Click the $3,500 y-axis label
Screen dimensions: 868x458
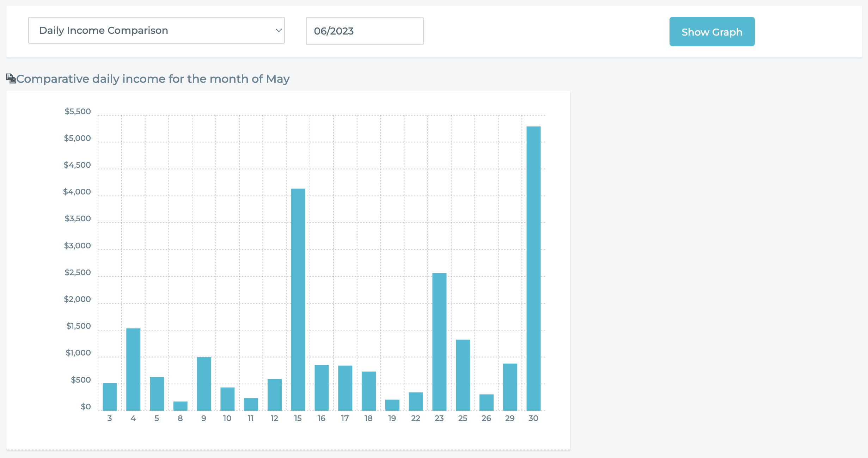click(x=78, y=219)
